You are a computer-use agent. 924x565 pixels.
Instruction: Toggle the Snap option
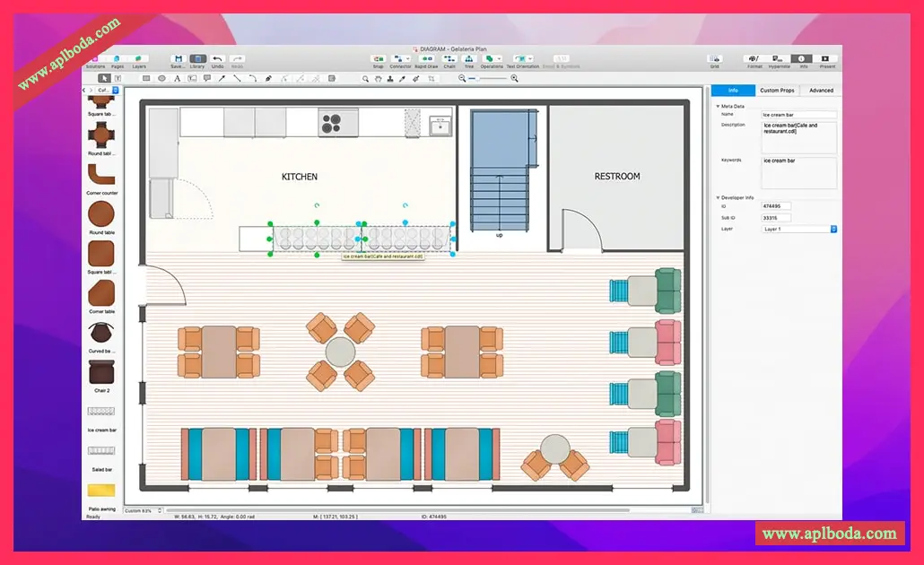click(379, 58)
